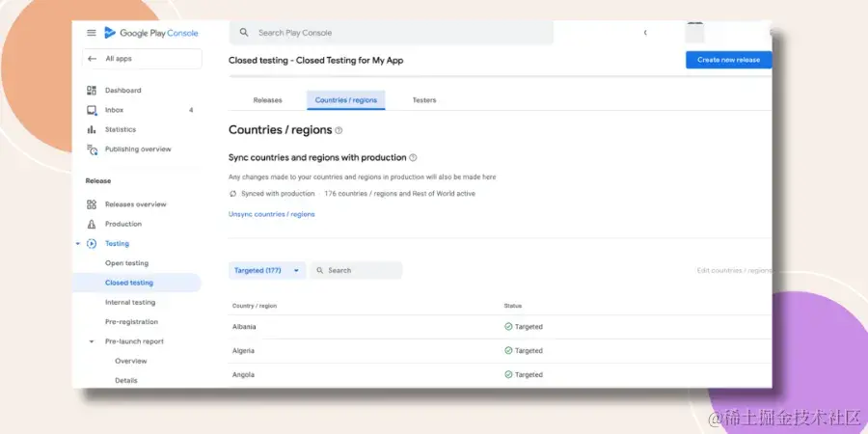Switch to the Releases tab
This screenshot has height=434, width=868.
pyautogui.click(x=267, y=100)
